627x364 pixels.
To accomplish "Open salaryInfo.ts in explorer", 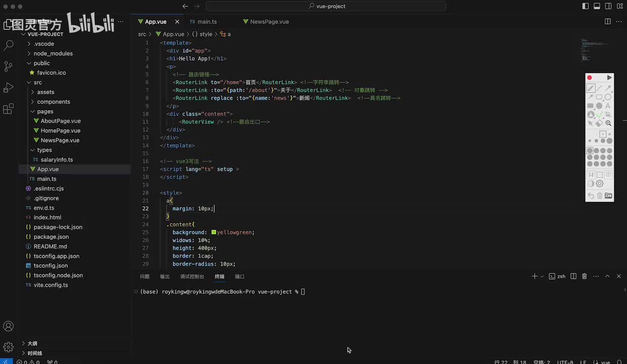I will (56, 160).
